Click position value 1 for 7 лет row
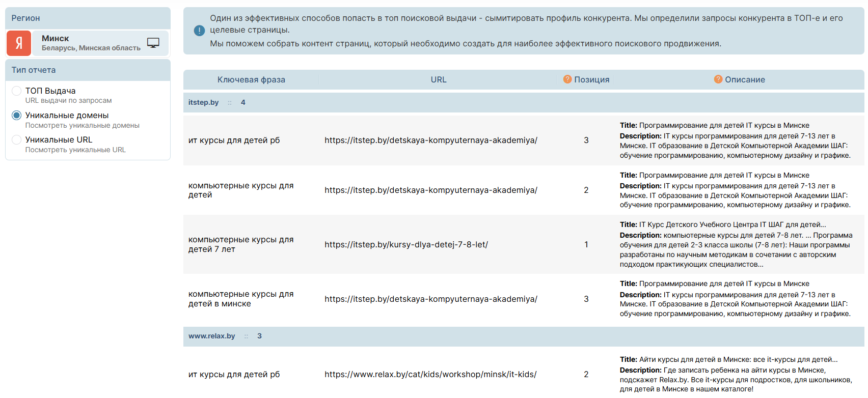Image resolution: width=868 pixels, height=398 pixels. [586, 244]
